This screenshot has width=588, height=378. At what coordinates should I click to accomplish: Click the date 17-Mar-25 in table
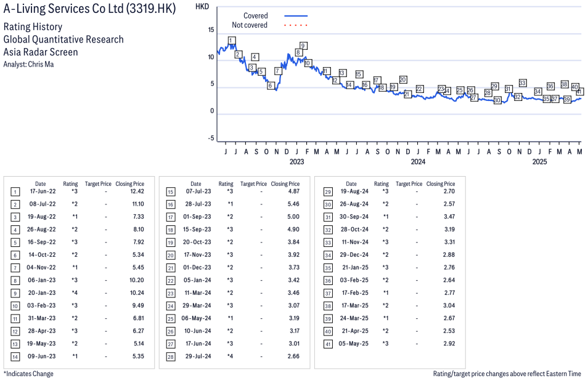coord(355,305)
